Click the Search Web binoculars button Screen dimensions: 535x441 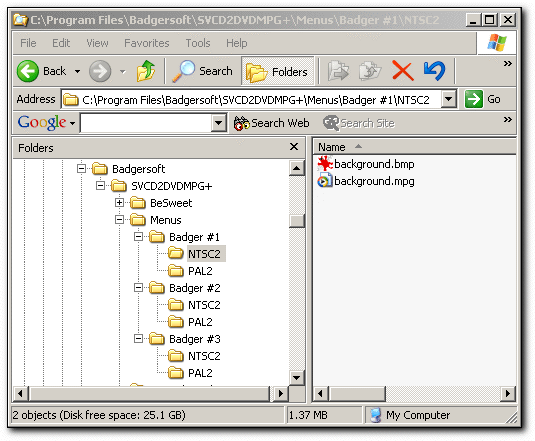point(272,123)
